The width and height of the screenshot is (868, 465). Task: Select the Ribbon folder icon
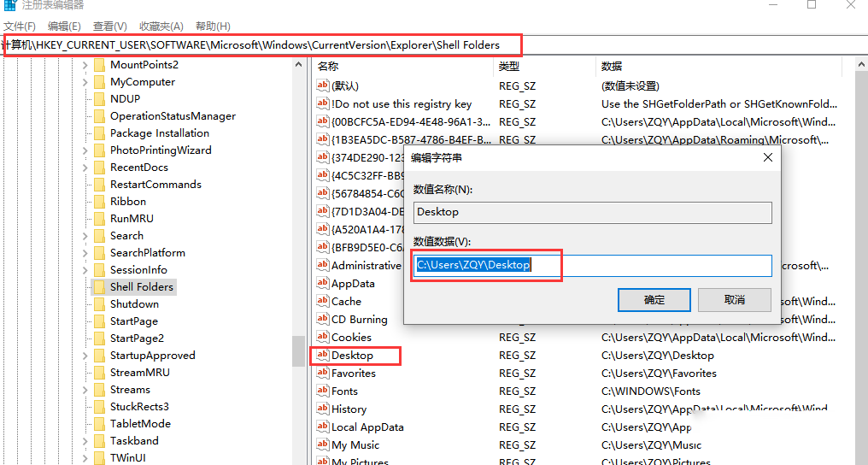point(100,202)
